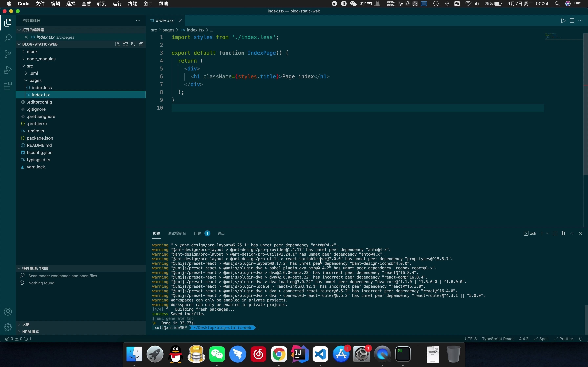This screenshot has height=367, width=588.
Task: Create a new file in the explorer
Action: [x=118, y=44]
